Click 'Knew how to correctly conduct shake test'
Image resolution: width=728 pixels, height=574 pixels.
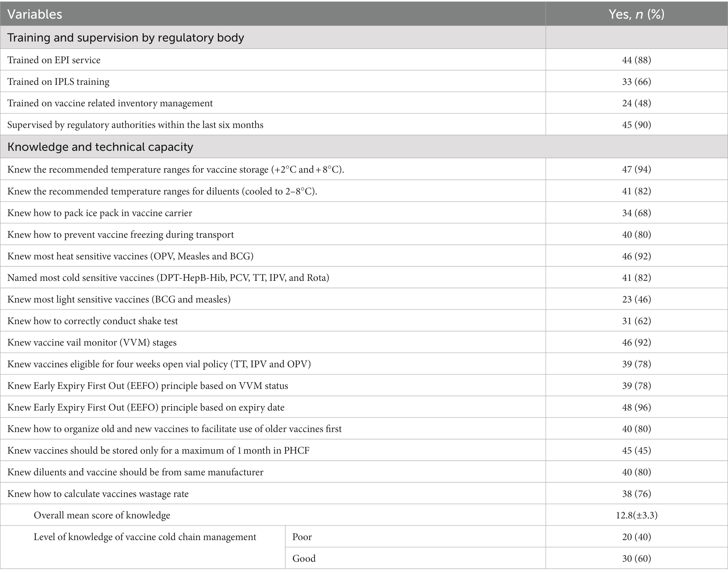[x=93, y=321]
